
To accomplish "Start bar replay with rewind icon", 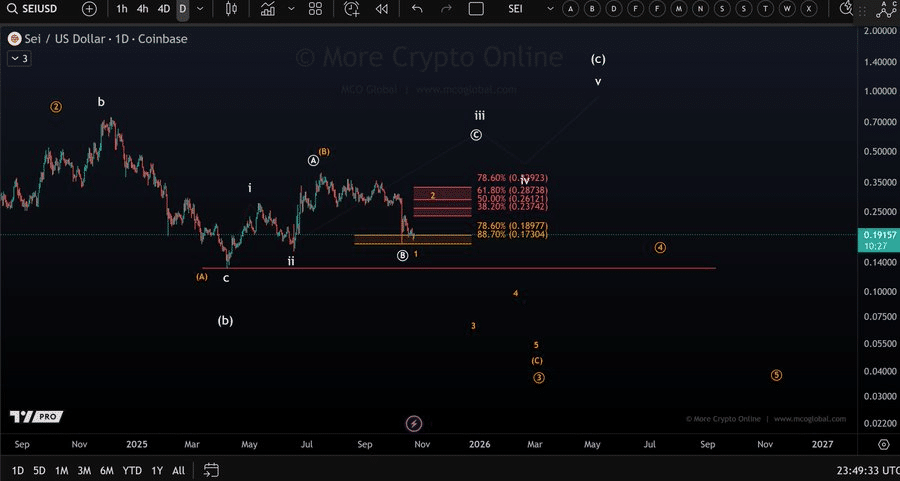I will (x=382, y=9).
